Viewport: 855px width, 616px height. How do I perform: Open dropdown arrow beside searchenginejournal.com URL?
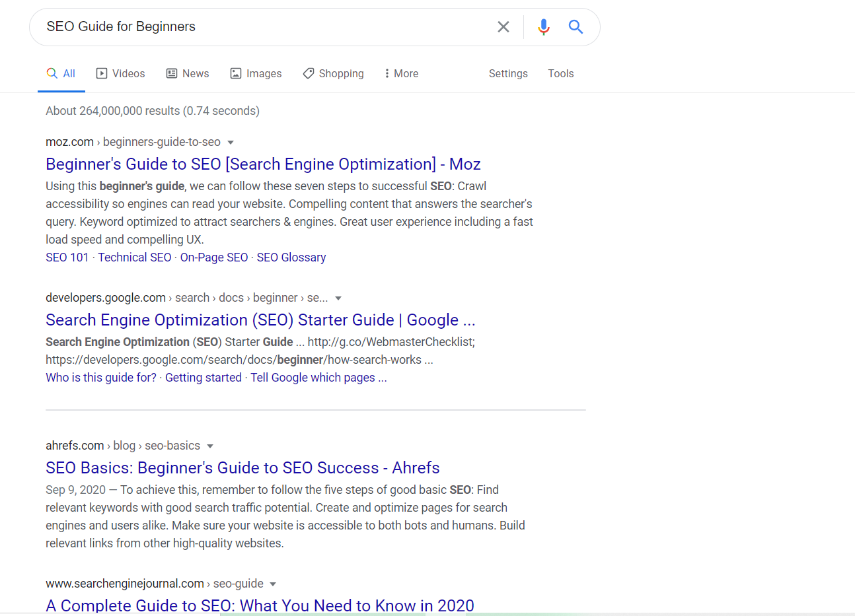(273, 584)
